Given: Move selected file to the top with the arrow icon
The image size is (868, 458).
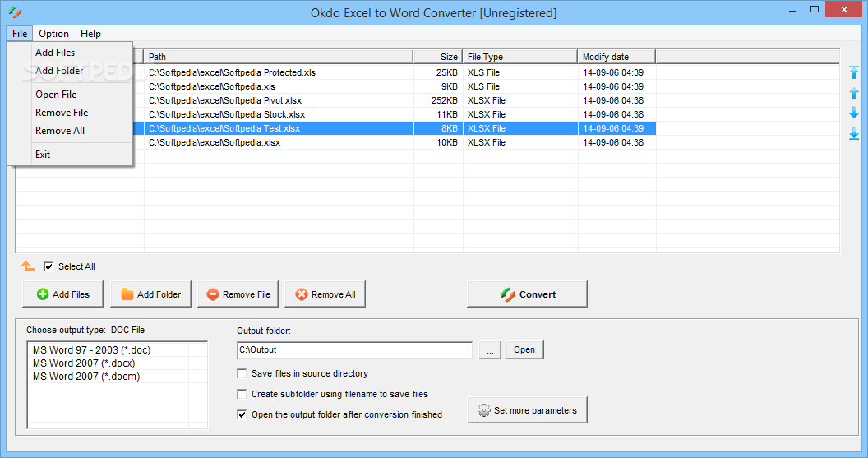Looking at the screenshot, I should pos(854,72).
